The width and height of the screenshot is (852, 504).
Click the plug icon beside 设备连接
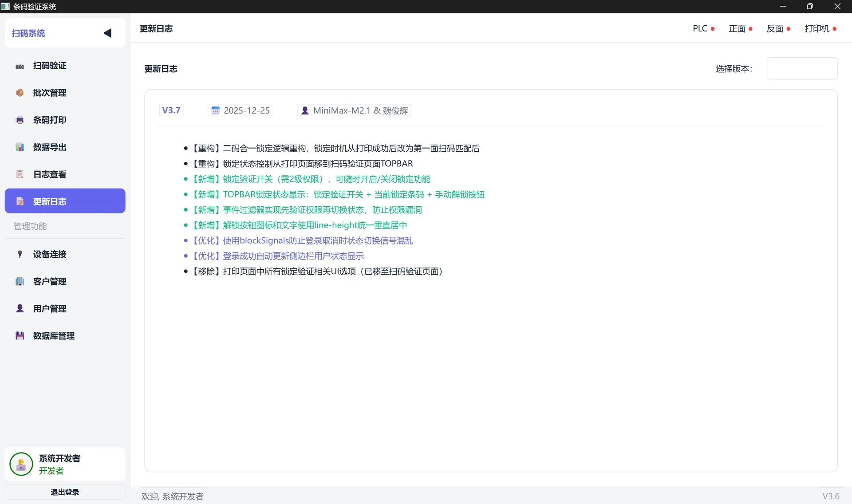(20, 254)
